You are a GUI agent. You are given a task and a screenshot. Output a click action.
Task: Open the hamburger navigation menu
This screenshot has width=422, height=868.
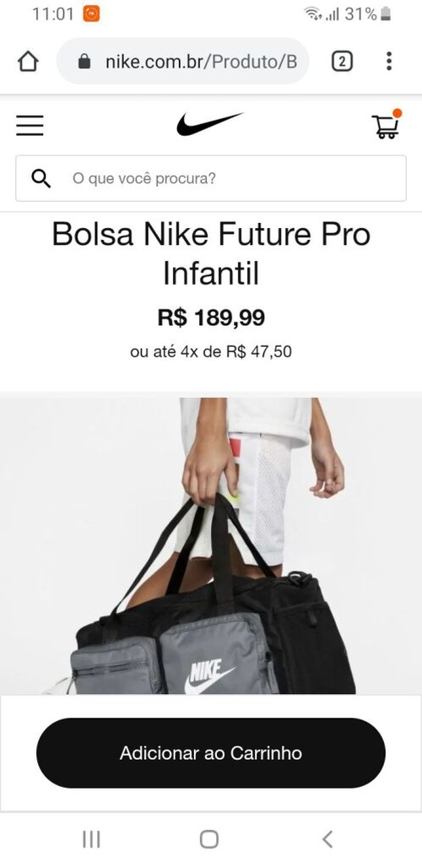point(30,126)
